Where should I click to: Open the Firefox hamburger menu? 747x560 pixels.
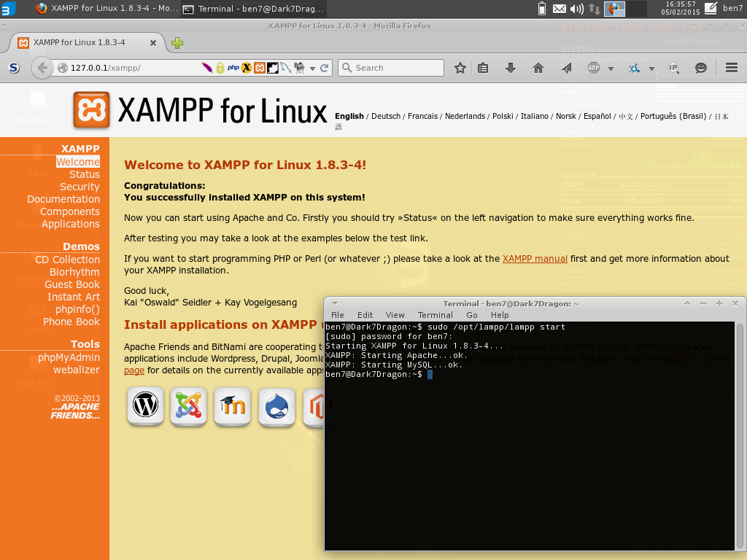pyautogui.click(x=731, y=67)
